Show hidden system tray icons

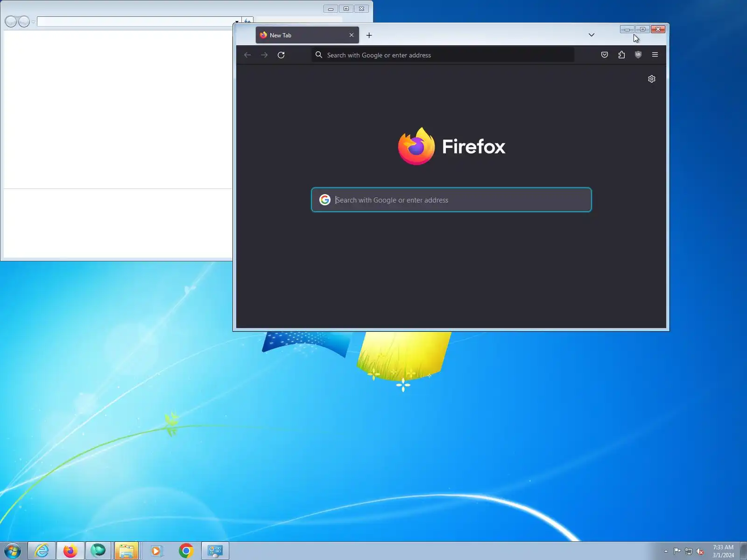pos(666,551)
